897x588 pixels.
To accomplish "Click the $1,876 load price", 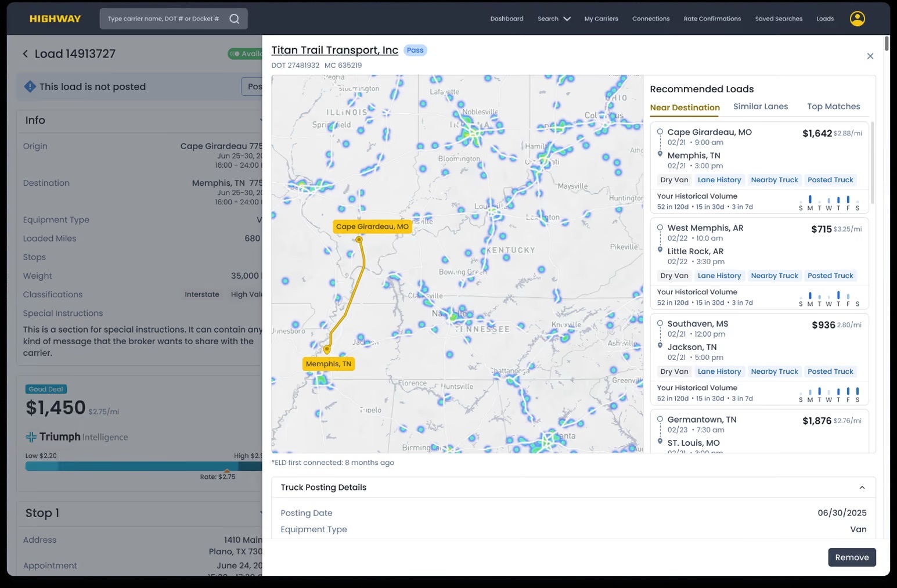I will click(817, 421).
